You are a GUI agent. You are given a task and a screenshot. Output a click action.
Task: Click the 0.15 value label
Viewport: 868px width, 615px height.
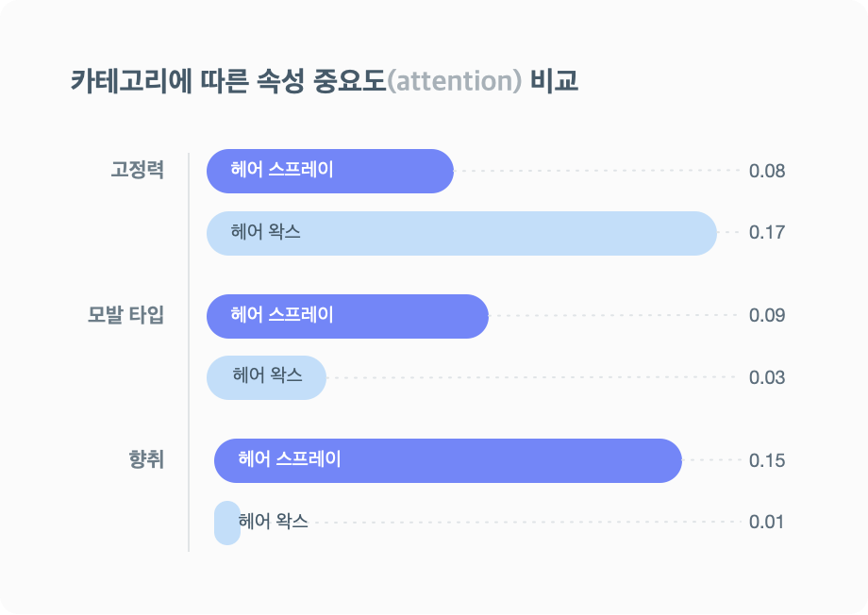tap(767, 460)
